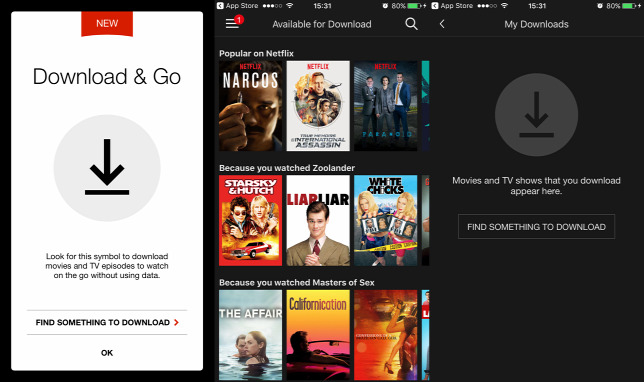644x382 pixels.
Task: Tap the 'Look for this symbol to download' text
Action: click(107, 266)
